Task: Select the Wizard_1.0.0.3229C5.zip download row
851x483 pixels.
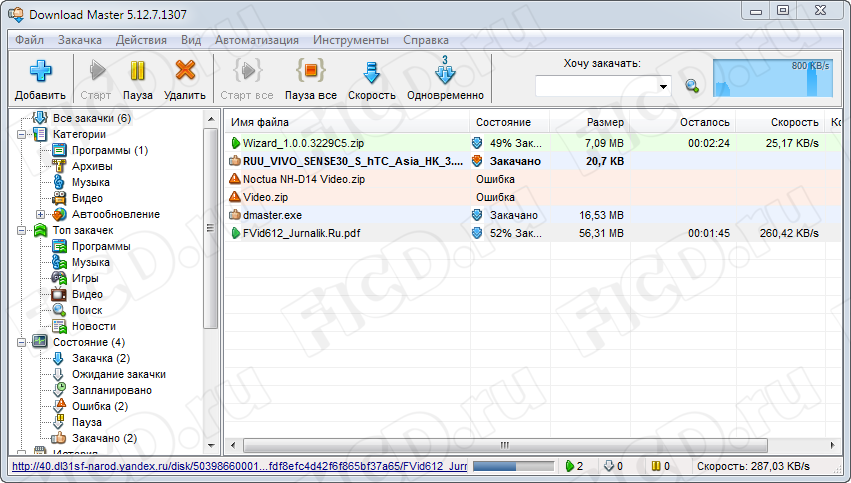Action: point(534,143)
